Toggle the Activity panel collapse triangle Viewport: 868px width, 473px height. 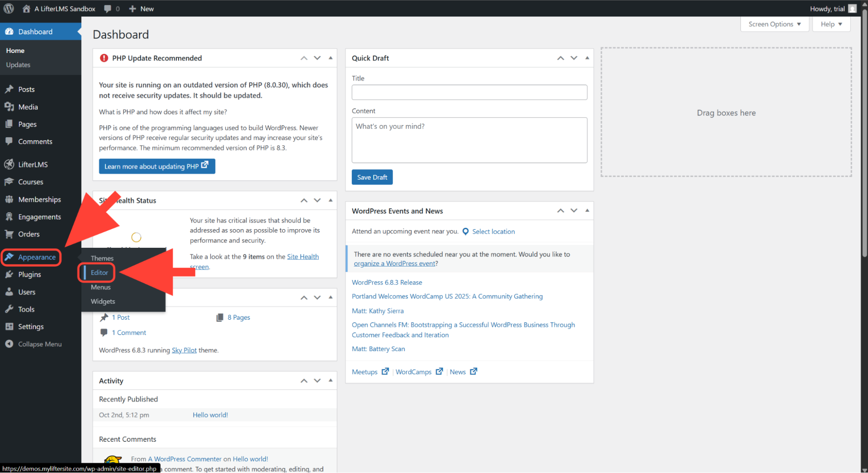tap(330, 381)
